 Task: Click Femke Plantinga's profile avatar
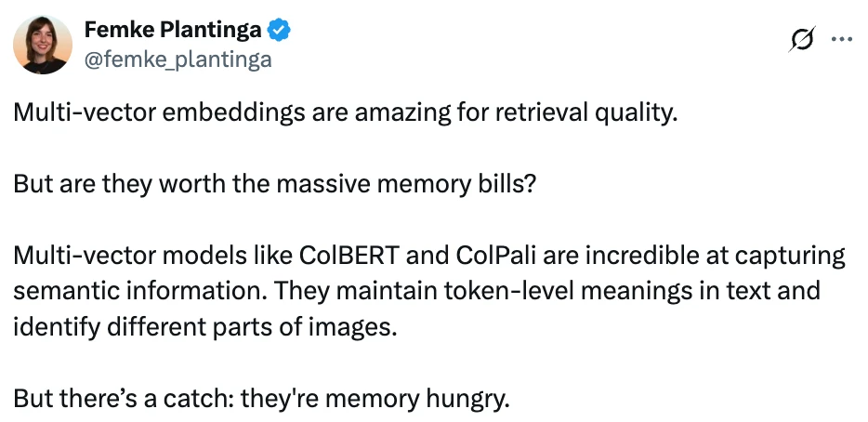point(41,45)
